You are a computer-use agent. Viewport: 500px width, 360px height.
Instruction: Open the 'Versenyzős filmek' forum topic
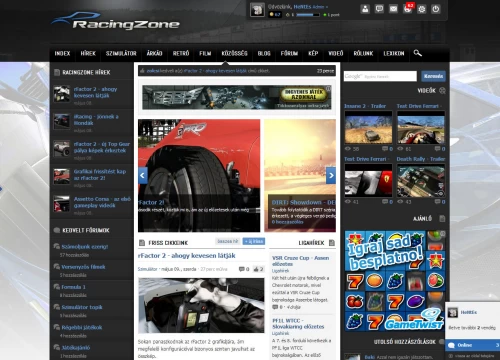83,267
